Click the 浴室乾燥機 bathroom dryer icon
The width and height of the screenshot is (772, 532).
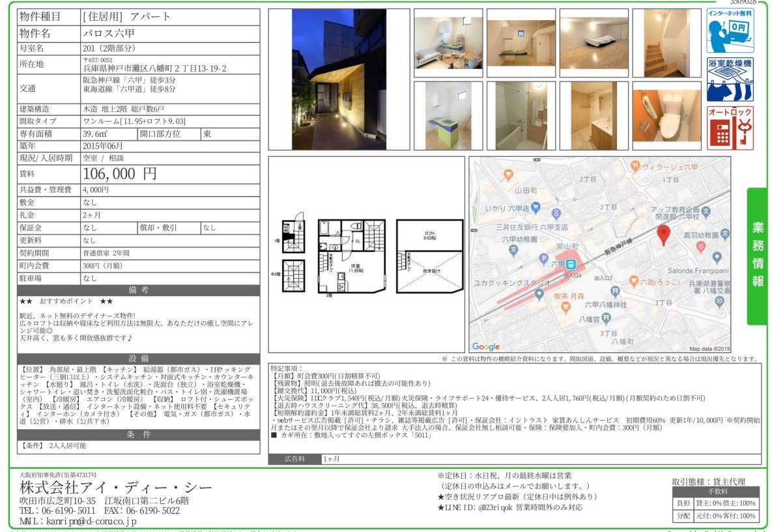coord(730,79)
